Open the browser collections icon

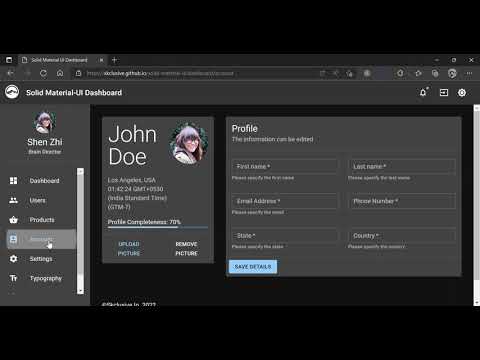(x=435, y=73)
